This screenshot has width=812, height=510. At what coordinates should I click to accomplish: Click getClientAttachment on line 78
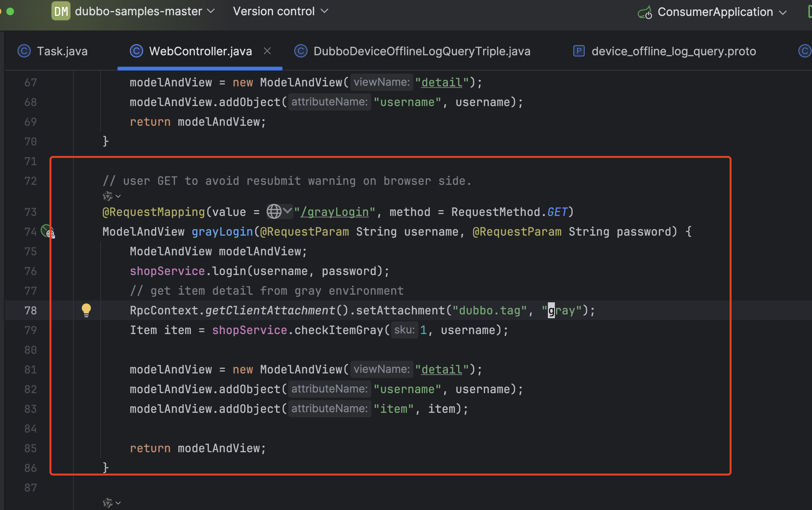[x=270, y=310]
